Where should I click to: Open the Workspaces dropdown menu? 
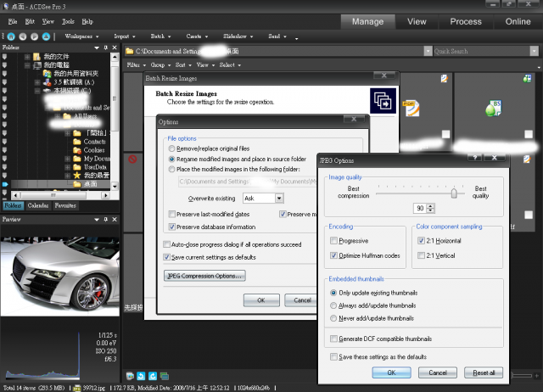(81, 36)
